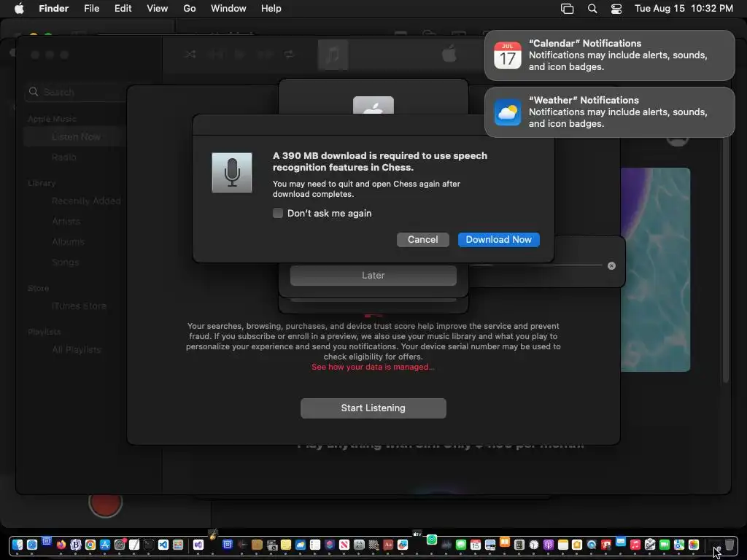
Task: Open System Settings from the Dock
Action: click(120, 545)
